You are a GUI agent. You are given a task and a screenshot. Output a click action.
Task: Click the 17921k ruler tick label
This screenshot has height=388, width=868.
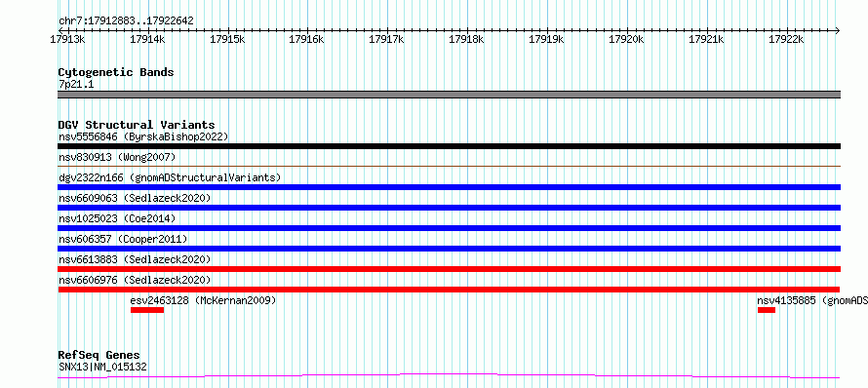pyautogui.click(x=706, y=39)
